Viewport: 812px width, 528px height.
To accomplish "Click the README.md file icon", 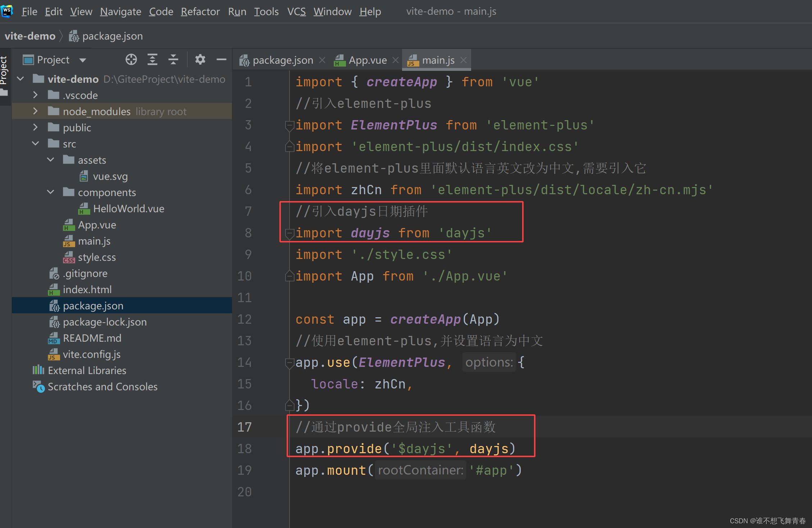I will 54,338.
